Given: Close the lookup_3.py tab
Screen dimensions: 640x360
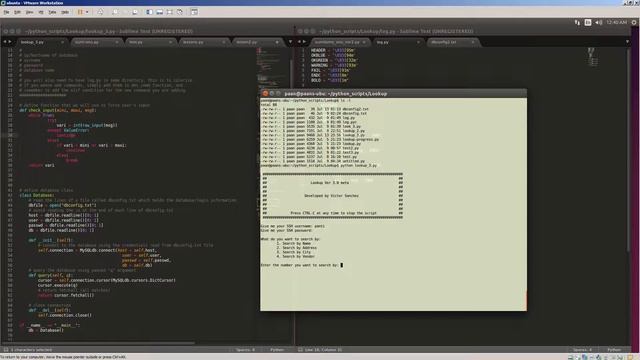Looking at the screenshot, I should pyautogui.click(x=62, y=42).
